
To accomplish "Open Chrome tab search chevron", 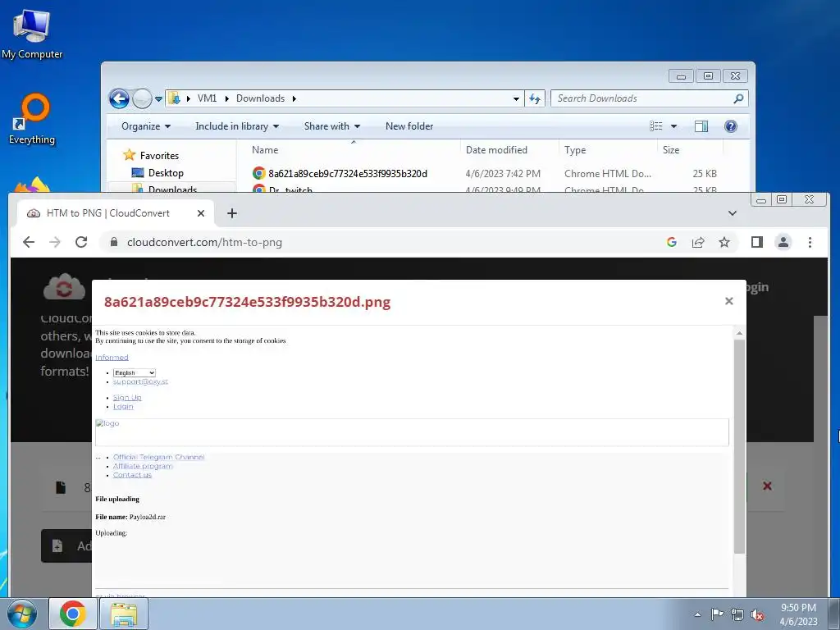I will (x=733, y=213).
